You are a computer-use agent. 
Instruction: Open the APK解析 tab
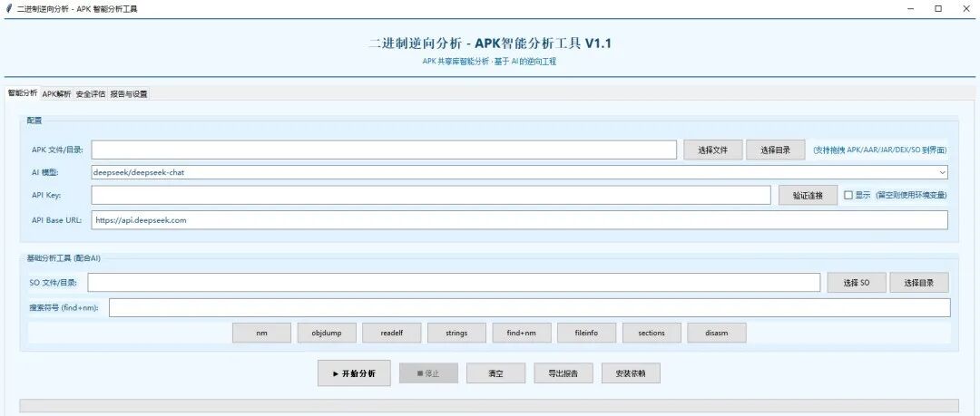[56, 94]
